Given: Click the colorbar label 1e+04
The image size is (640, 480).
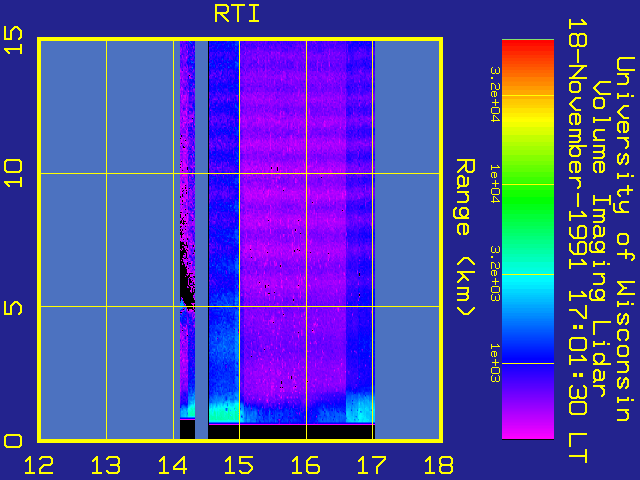Looking at the screenshot, I should click(494, 184).
